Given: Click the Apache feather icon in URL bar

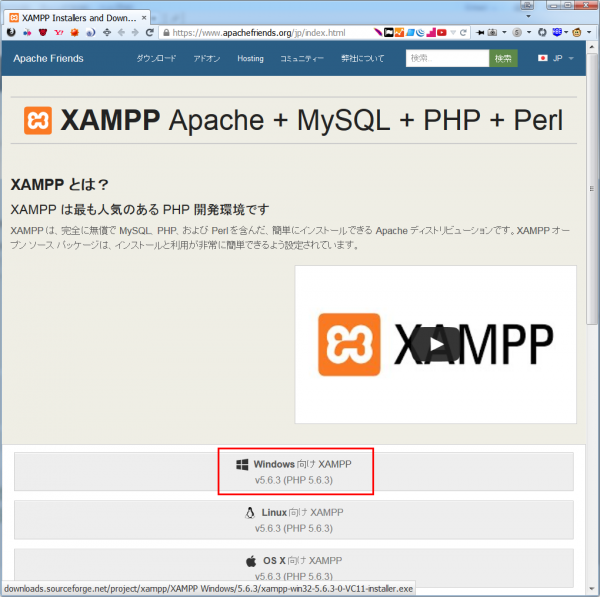Looking at the screenshot, I should (x=378, y=33).
